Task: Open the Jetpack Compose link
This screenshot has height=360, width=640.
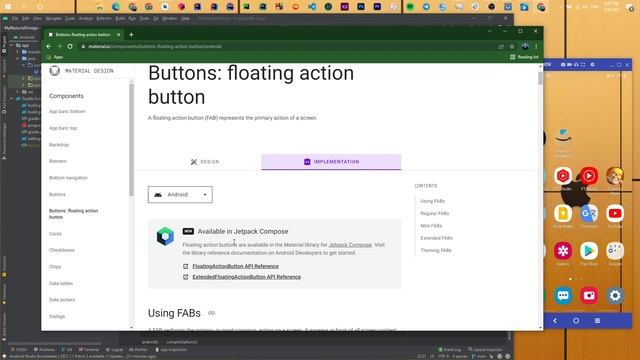Action: (x=350, y=245)
